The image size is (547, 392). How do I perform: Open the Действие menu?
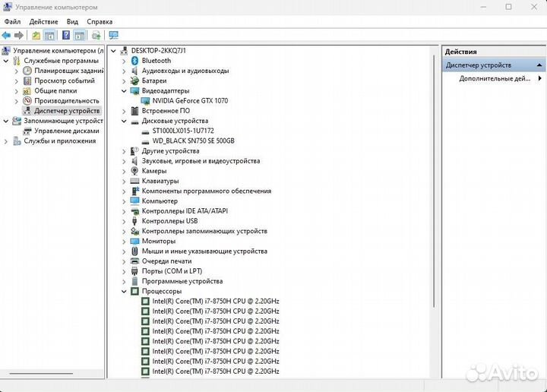click(43, 22)
